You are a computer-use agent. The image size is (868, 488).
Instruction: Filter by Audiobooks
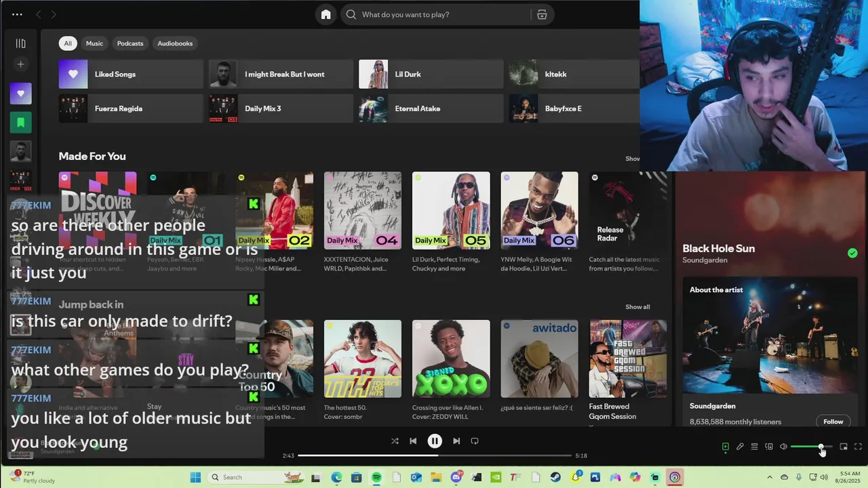pos(175,43)
